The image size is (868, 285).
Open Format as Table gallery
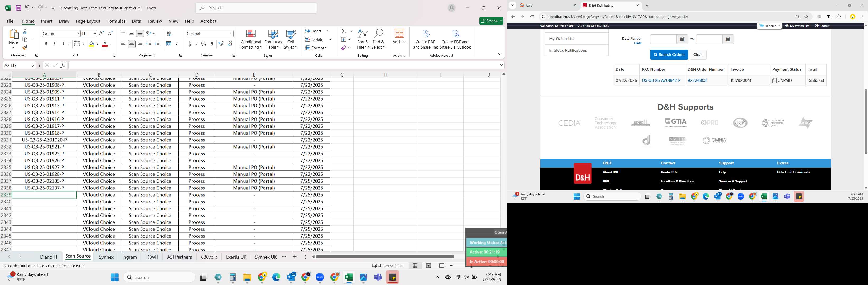(x=273, y=39)
